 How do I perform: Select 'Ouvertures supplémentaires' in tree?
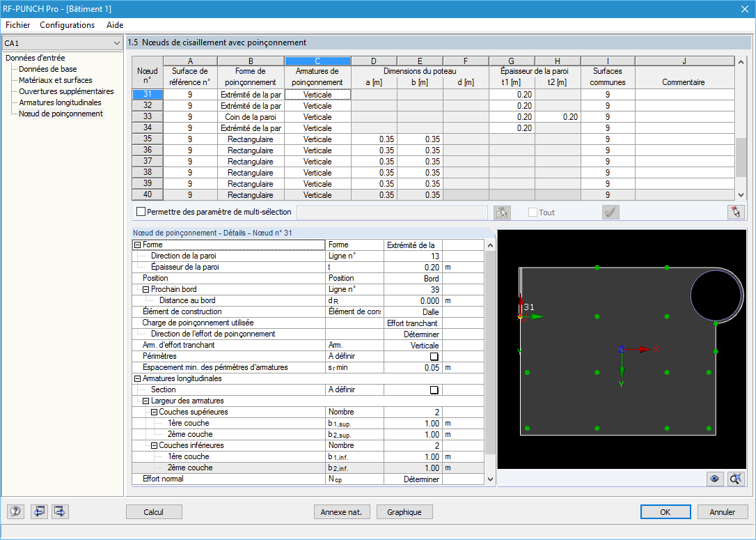(x=67, y=91)
